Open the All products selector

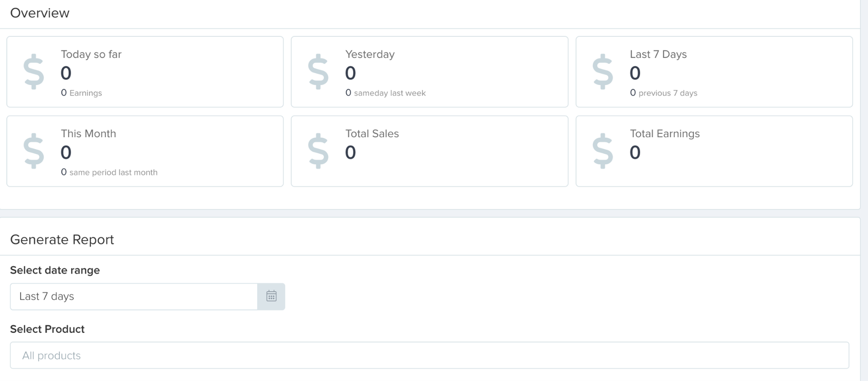[430, 356]
